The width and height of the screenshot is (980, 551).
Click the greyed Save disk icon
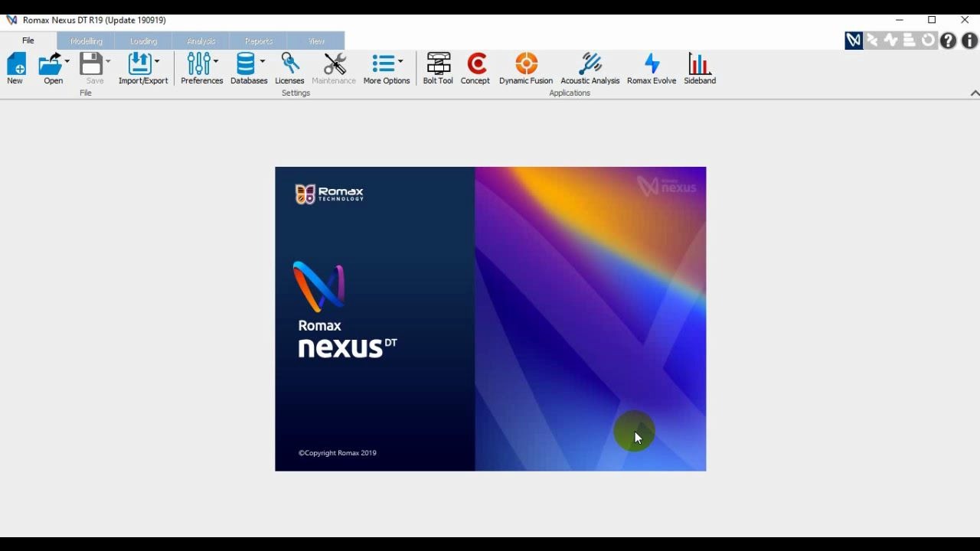(x=91, y=64)
